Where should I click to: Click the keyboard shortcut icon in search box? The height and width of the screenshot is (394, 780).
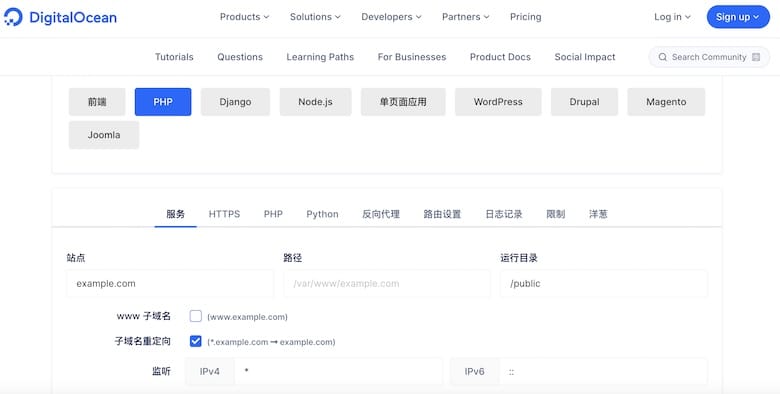pos(756,57)
